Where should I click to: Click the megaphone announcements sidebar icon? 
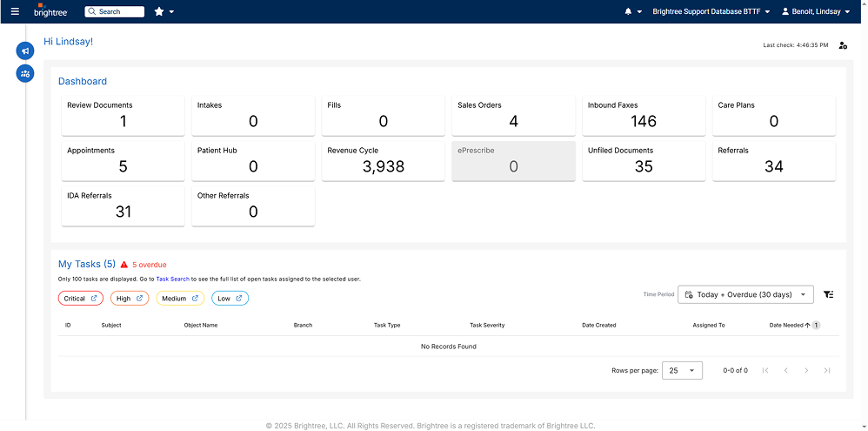coord(25,51)
